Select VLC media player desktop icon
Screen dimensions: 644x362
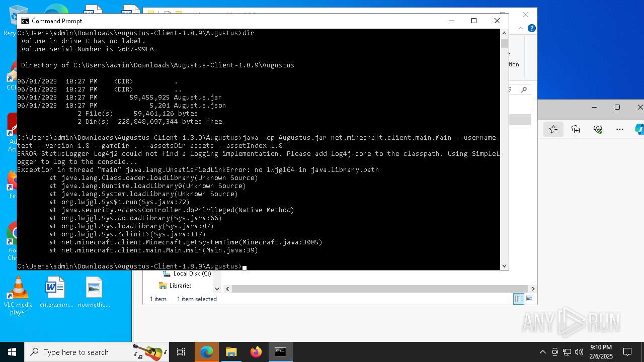(18, 296)
